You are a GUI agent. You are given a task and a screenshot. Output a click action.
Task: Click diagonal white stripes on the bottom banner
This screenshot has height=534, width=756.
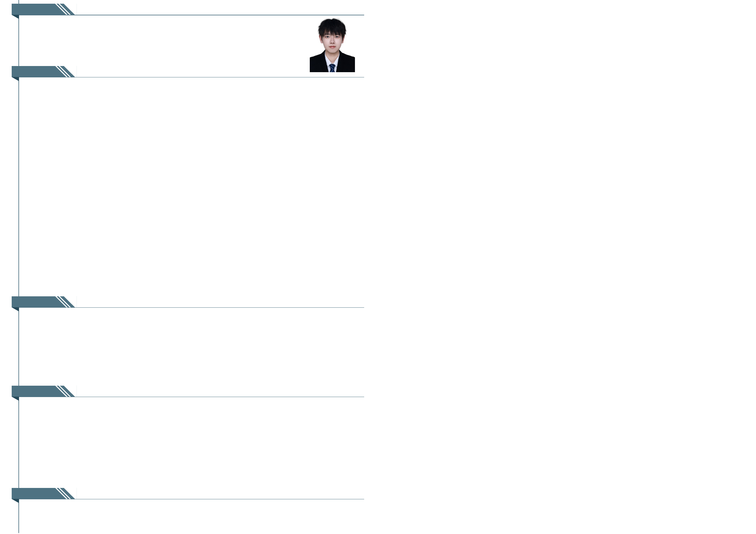coord(64,493)
